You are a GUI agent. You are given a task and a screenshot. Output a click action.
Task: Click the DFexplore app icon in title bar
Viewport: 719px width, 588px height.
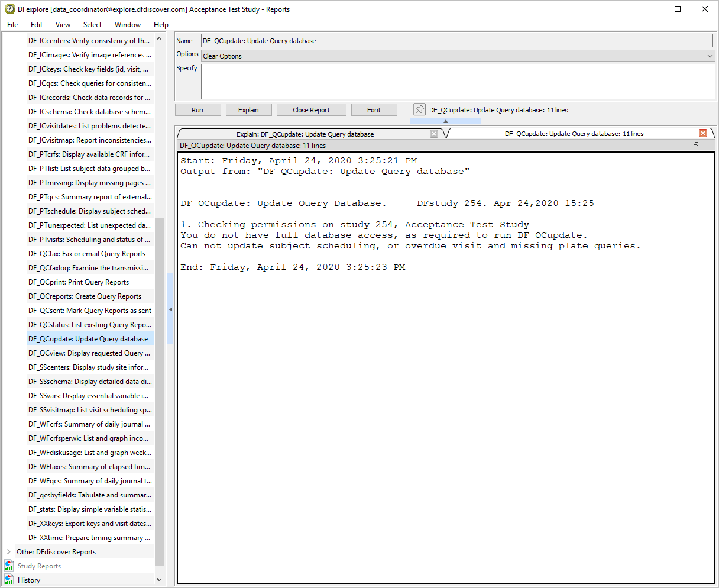point(9,9)
